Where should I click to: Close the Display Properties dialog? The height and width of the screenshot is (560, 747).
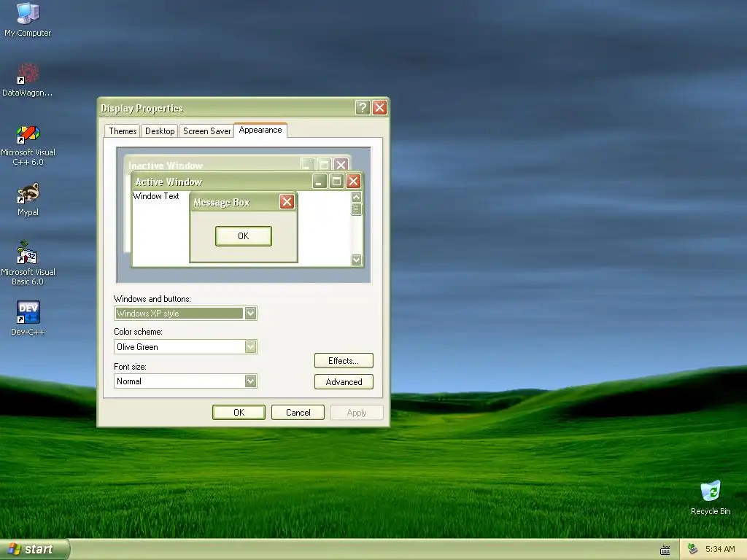[x=379, y=108]
